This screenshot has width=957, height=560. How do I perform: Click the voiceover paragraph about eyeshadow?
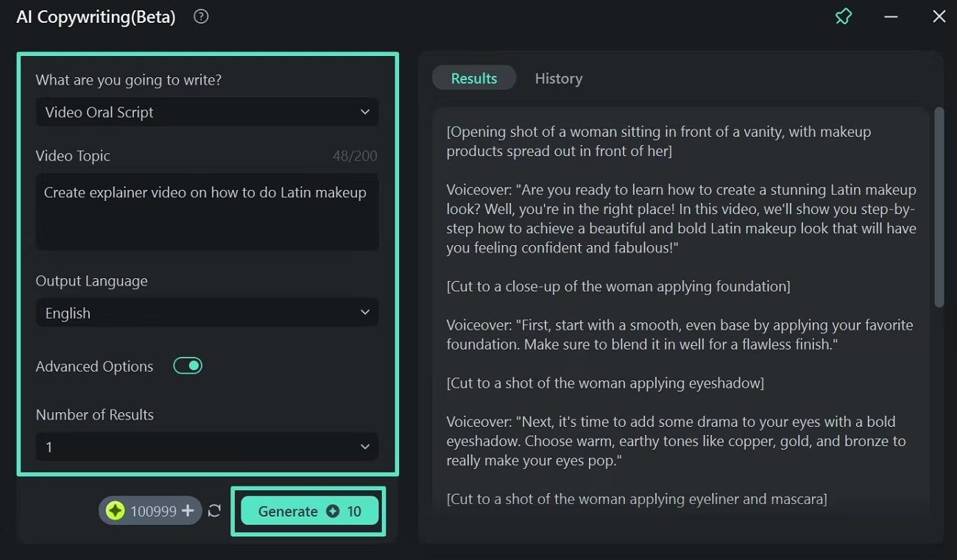tap(675, 442)
